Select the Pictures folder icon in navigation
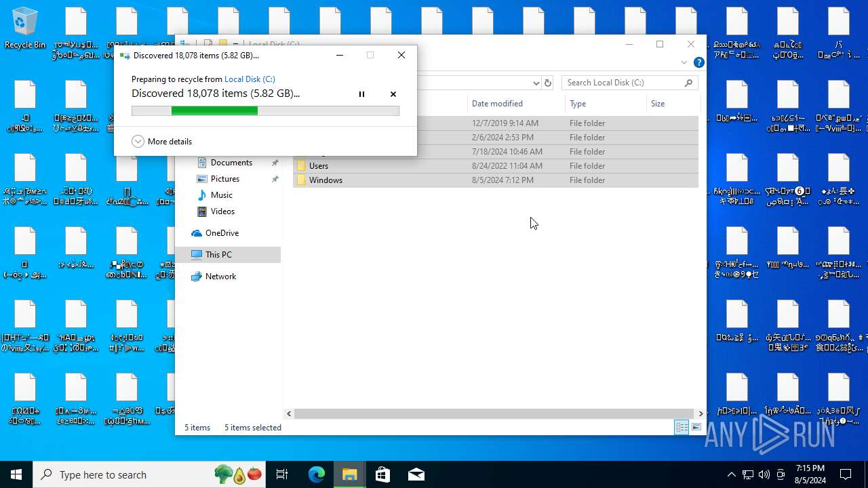Screen dimensions: 868x488 pyautogui.click(x=201, y=179)
